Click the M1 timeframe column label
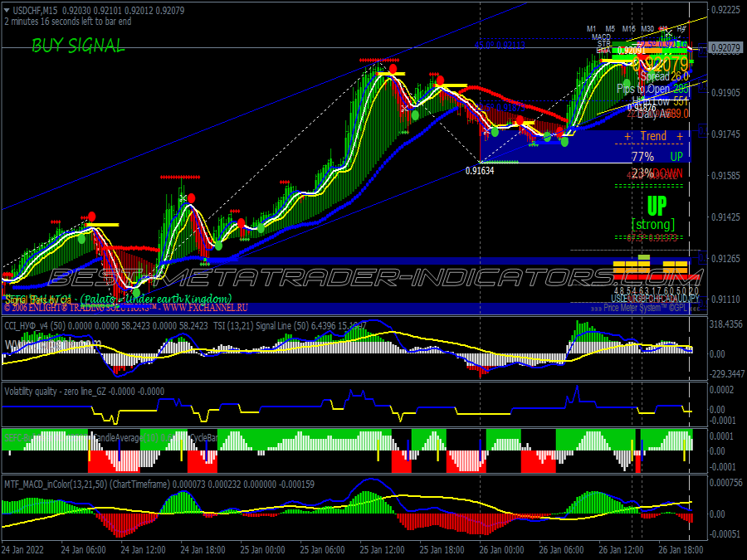Screen dimensions: 747x560 pyautogui.click(x=591, y=29)
